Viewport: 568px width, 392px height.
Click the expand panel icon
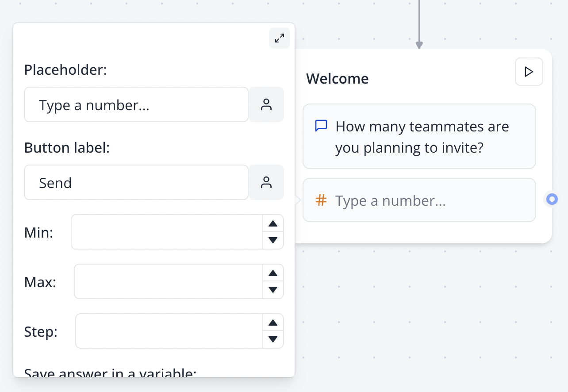[279, 38]
